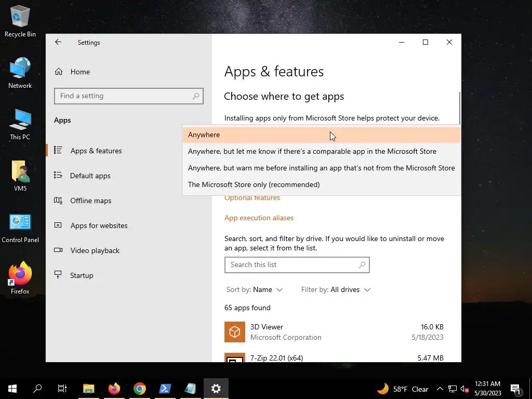
Task: Open the notification center icon
Action: (x=515, y=389)
